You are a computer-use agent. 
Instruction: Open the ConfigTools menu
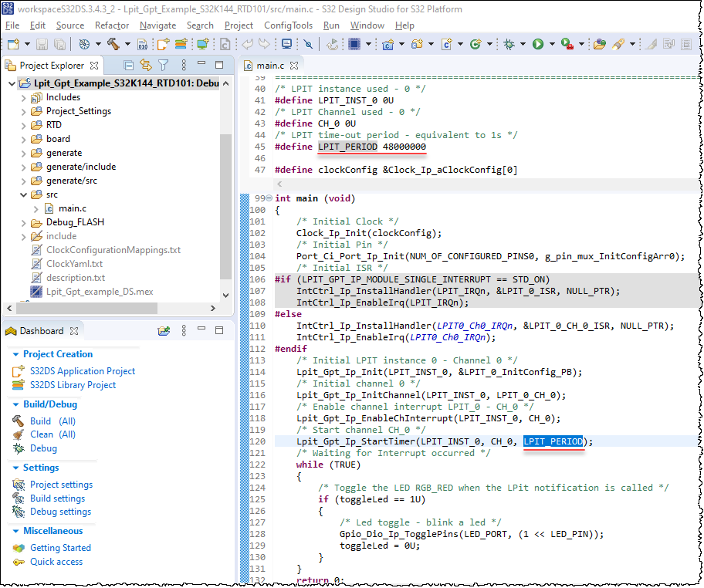[289, 25]
